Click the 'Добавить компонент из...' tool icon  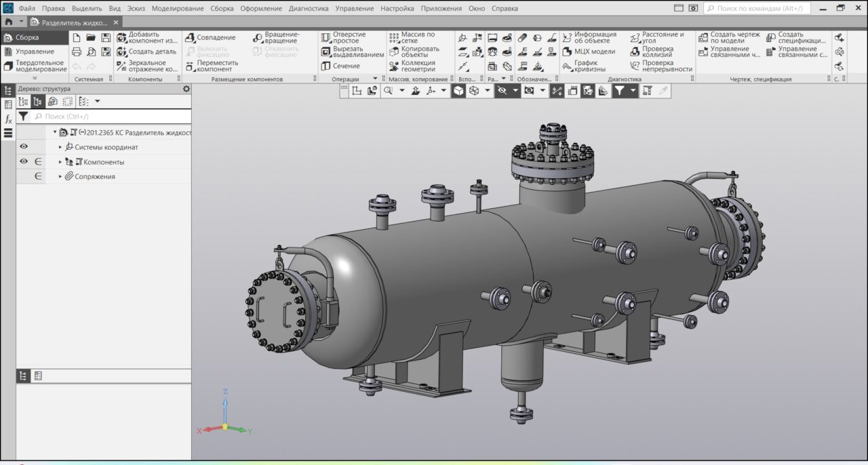coord(122,37)
